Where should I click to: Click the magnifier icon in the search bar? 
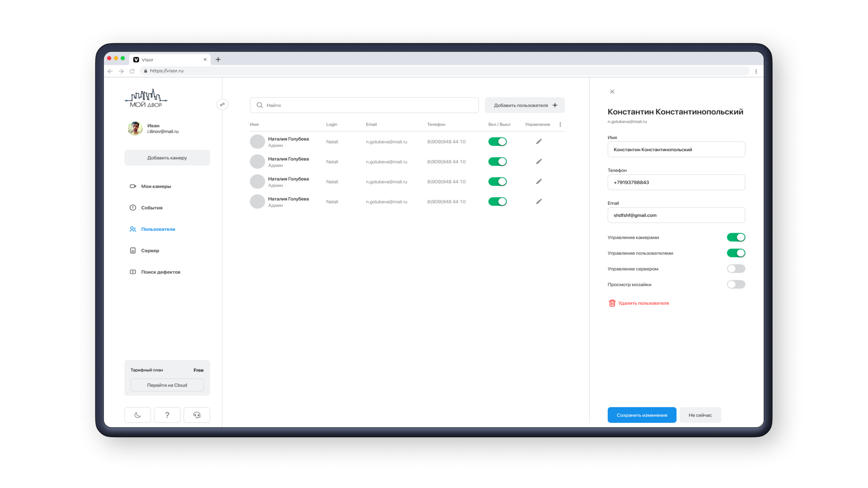point(260,105)
